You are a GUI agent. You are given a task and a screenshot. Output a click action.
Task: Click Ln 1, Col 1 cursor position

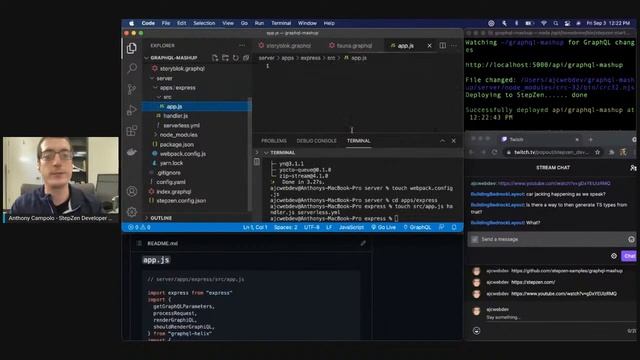(x=255, y=227)
